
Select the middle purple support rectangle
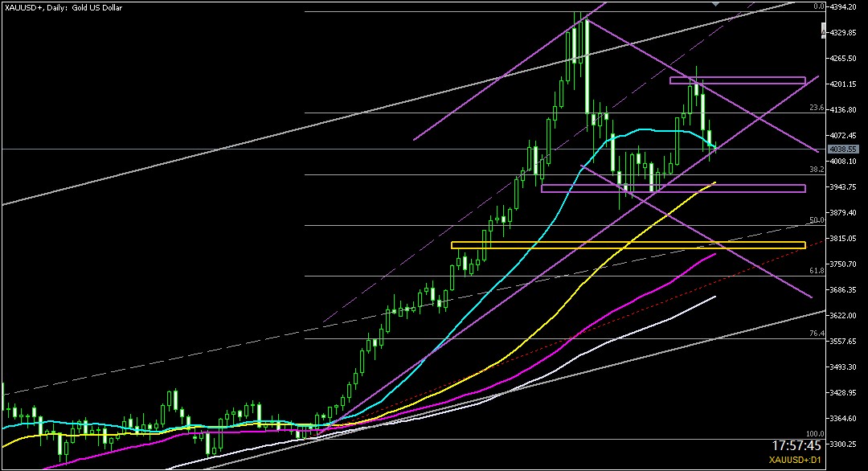[673, 189]
